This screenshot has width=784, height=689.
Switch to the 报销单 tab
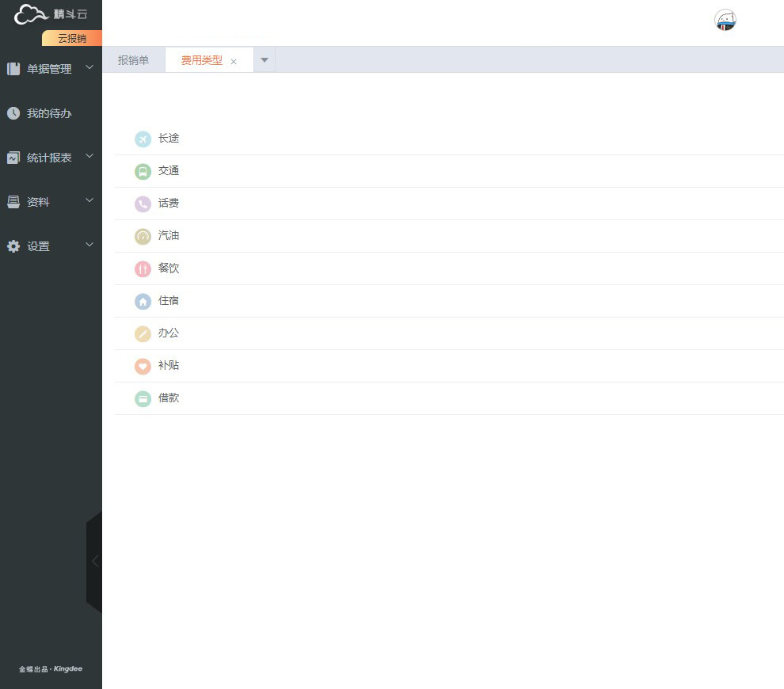click(134, 60)
